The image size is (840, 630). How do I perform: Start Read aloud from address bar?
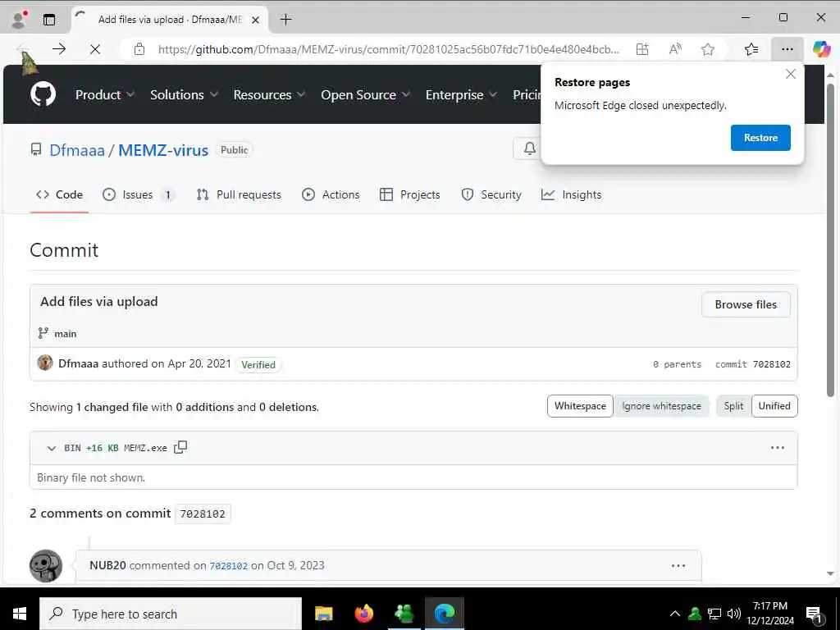(x=675, y=49)
